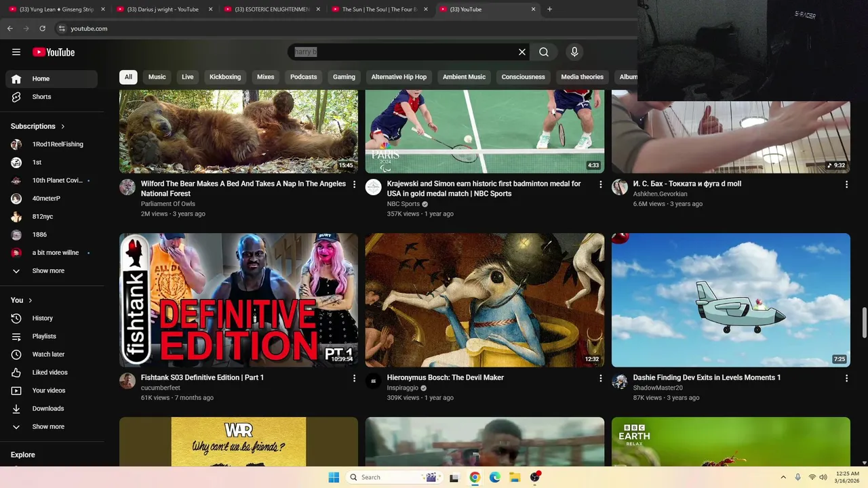Open Liked videos in the sidebar

click(52, 372)
